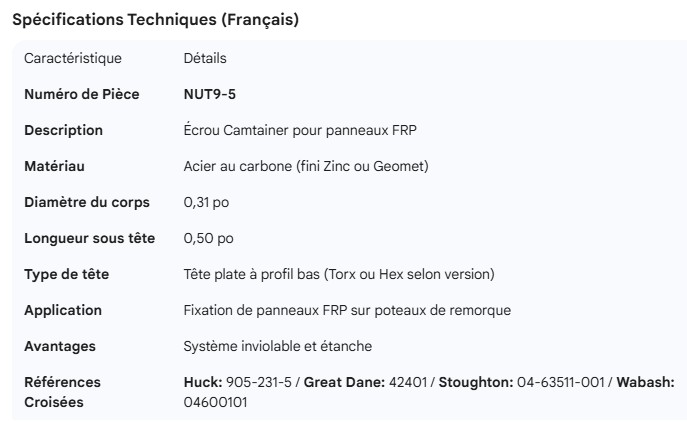The height and width of the screenshot is (422, 687).
Task: Select the 0,31 po diameter value
Action: (x=207, y=203)
